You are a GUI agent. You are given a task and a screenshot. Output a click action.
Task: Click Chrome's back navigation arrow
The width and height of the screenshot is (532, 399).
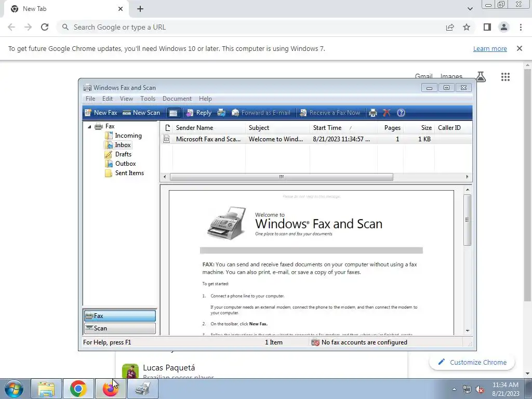pyautogui.click(x=11, y=27)
